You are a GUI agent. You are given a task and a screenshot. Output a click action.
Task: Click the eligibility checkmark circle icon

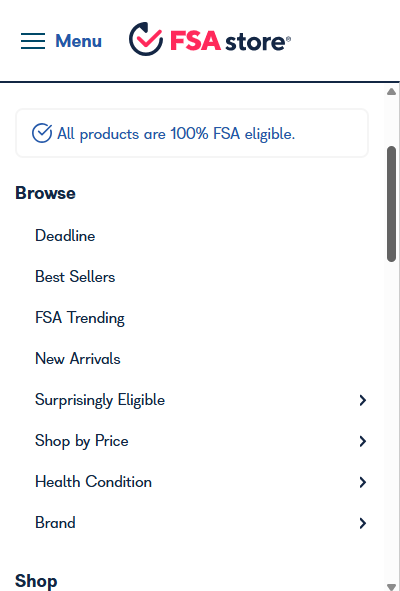click(x=42, y=133)
